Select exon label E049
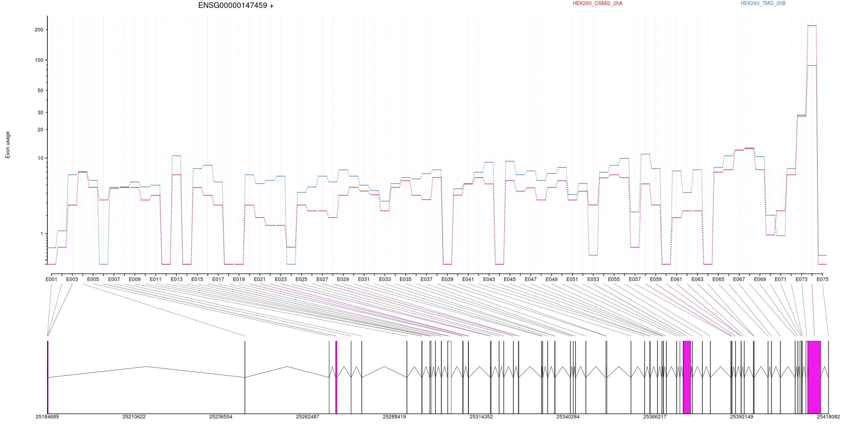The height and width of the screenshot is (434, 868). (x=552, y=279)
